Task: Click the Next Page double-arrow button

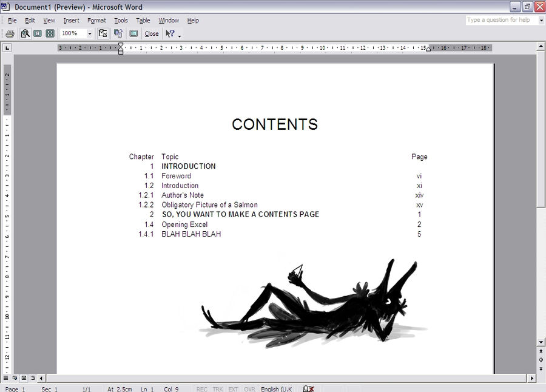Action: point(541,368)
